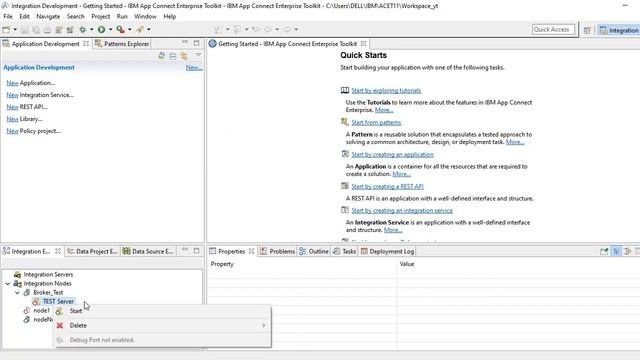Image resolution: width=640 pixels, height=360 pixels.
Task: Click first icon in Application Development view toolbar
Action: [x=162, y=56]
